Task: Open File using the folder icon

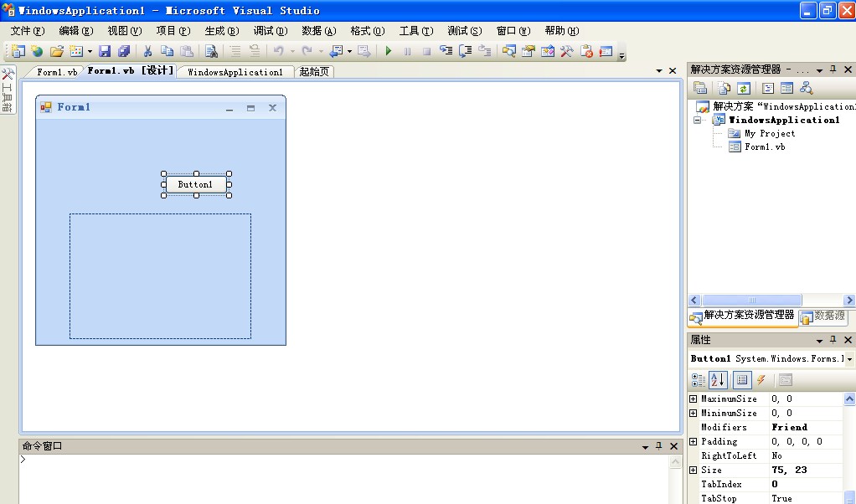Action: pyautogui.click(x=57, y=51)
